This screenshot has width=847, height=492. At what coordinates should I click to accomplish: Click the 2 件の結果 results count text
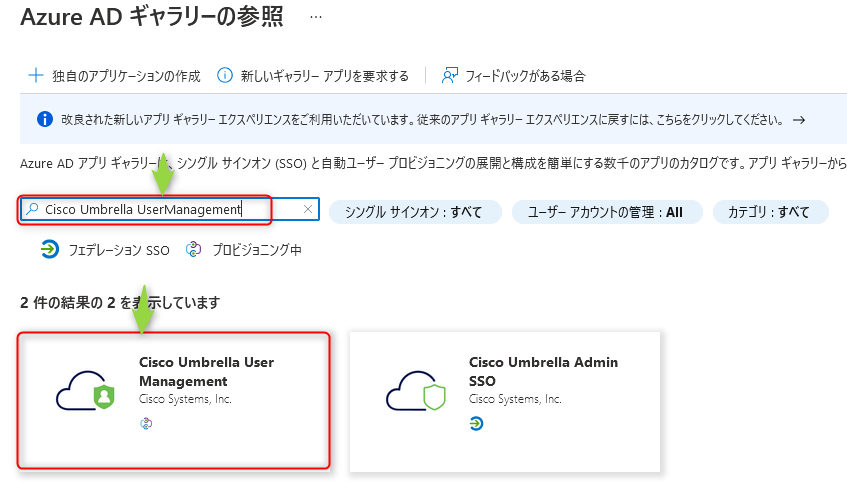tap(120, 302)
